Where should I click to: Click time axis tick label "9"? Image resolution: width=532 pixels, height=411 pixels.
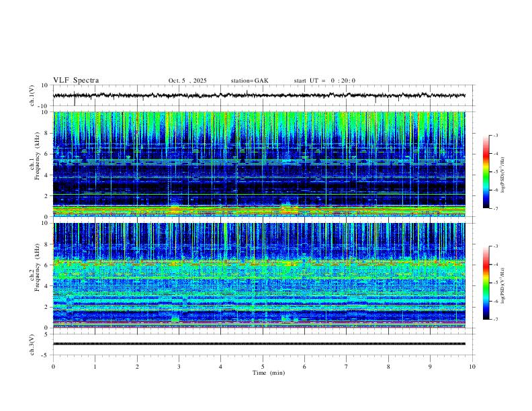pyautogui.click(x=430, y=367)
